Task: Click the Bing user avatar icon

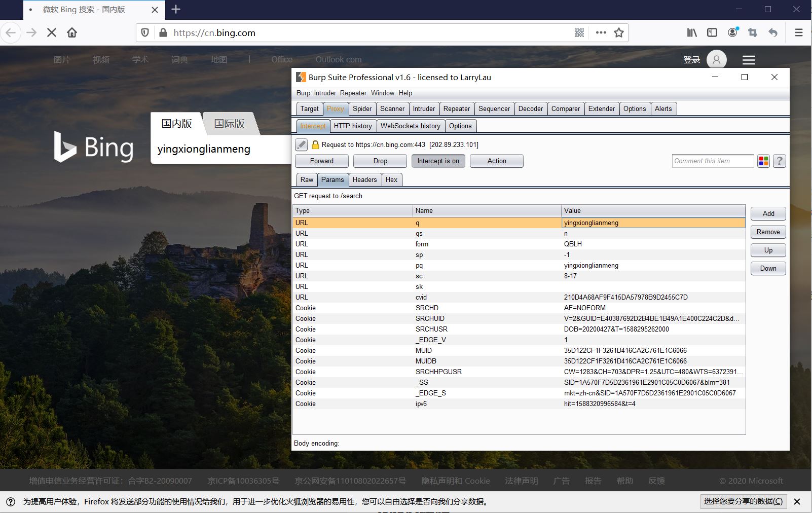Action: click(717, 60)
